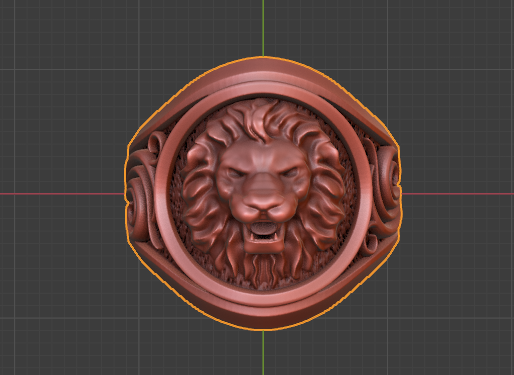Click the red X axis line left of the ring
The height and width of the screenshot is (375, 514).
[62, 194]
